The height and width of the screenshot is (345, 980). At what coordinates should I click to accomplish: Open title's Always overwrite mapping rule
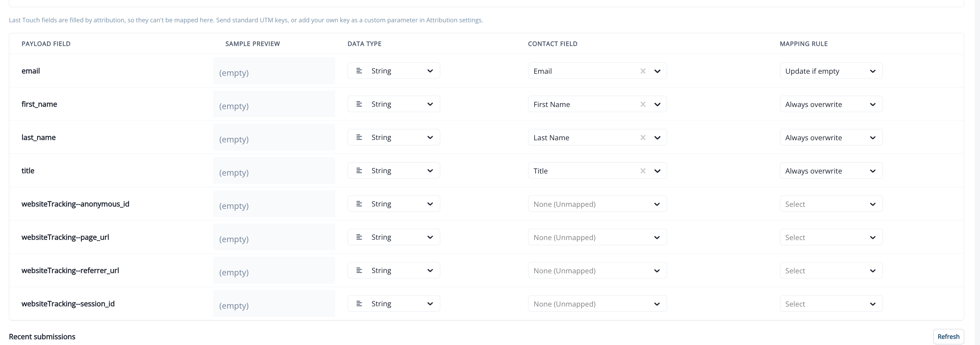tap(831, 170)
